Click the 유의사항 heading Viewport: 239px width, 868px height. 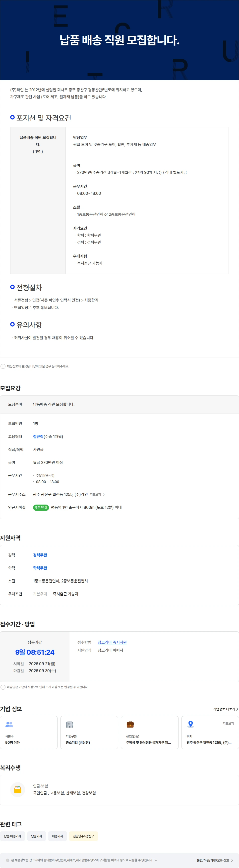pos(29,325)
